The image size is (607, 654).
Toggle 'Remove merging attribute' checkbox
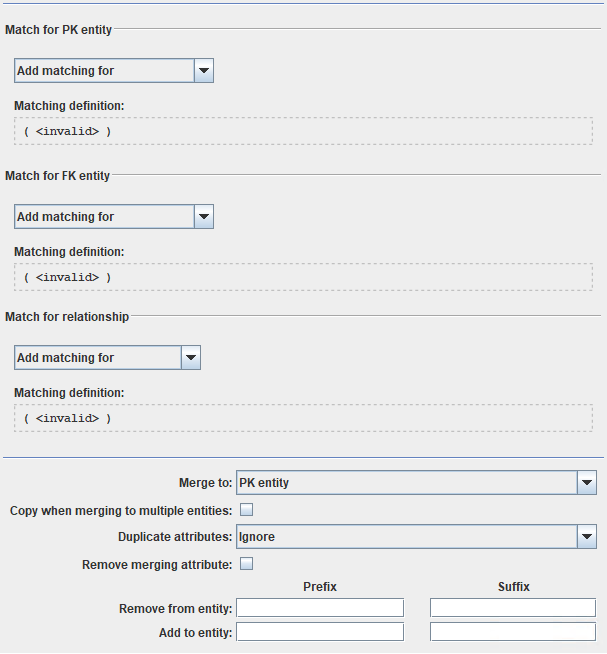pyautogui.click(x=246, y=564)
